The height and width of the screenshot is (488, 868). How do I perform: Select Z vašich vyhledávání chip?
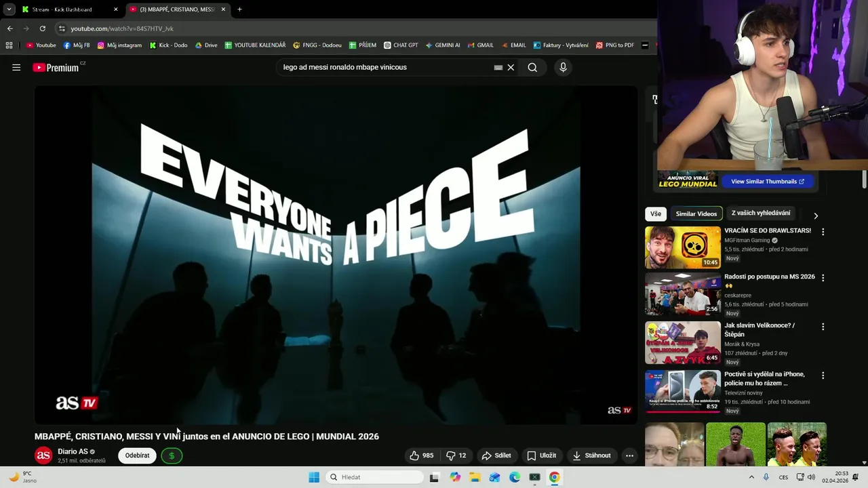click(x=761, y=213)
